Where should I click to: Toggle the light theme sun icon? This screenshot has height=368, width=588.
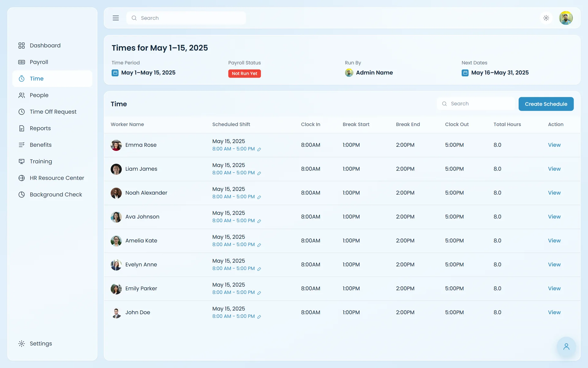pyautogui.click(x=546, y=18)
